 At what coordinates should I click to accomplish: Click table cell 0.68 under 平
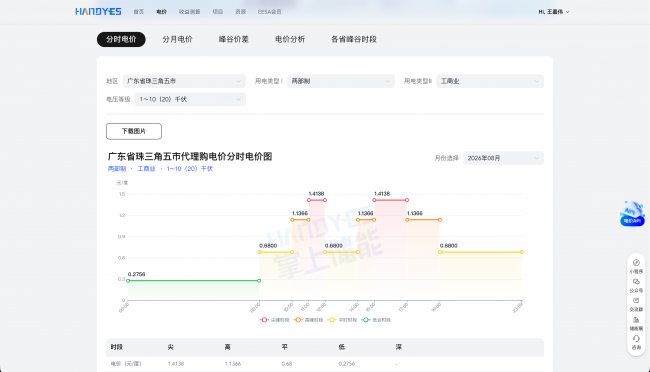coord(286,364)
